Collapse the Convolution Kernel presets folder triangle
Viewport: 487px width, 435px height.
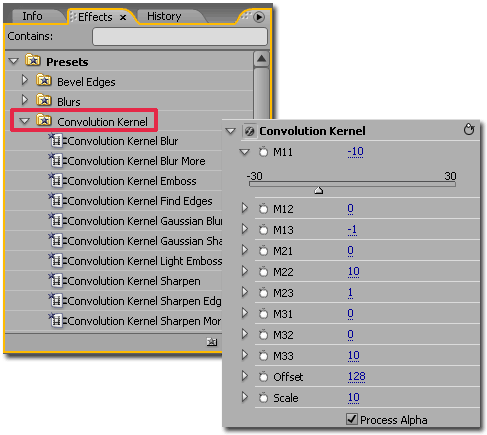tap(24, 121)
